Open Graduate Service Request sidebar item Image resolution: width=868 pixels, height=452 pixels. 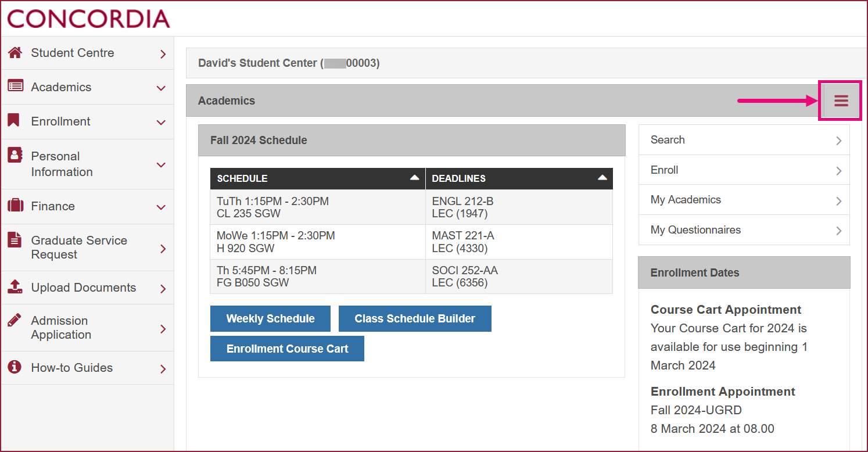87,247
